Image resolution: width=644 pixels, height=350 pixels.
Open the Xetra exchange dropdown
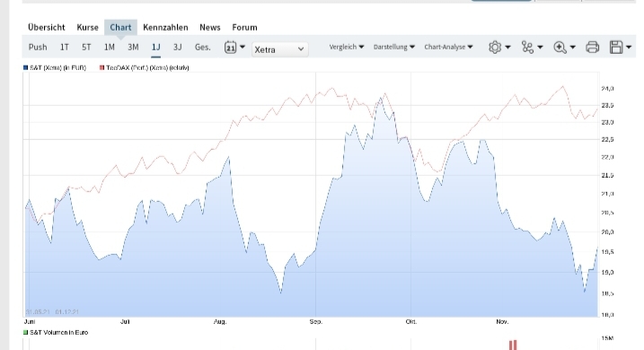pyautogui.click(x=279, y=49)
